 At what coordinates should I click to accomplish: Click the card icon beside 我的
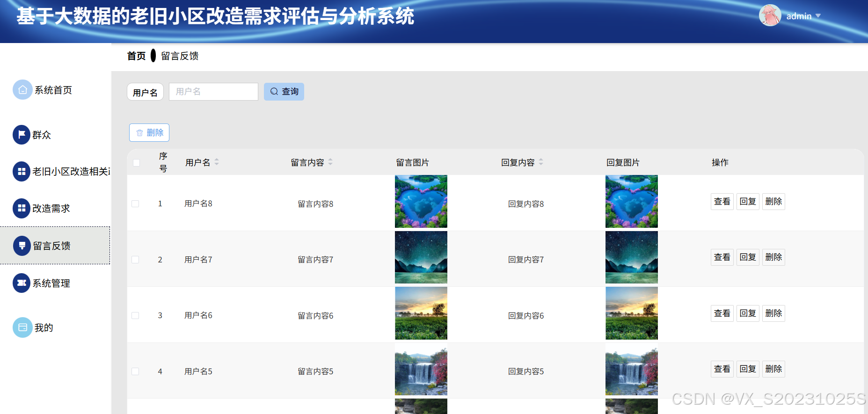coord(22,327)
